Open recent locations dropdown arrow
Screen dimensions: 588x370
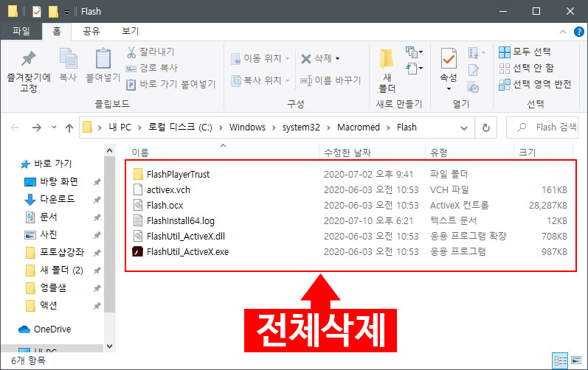(55, 128)
